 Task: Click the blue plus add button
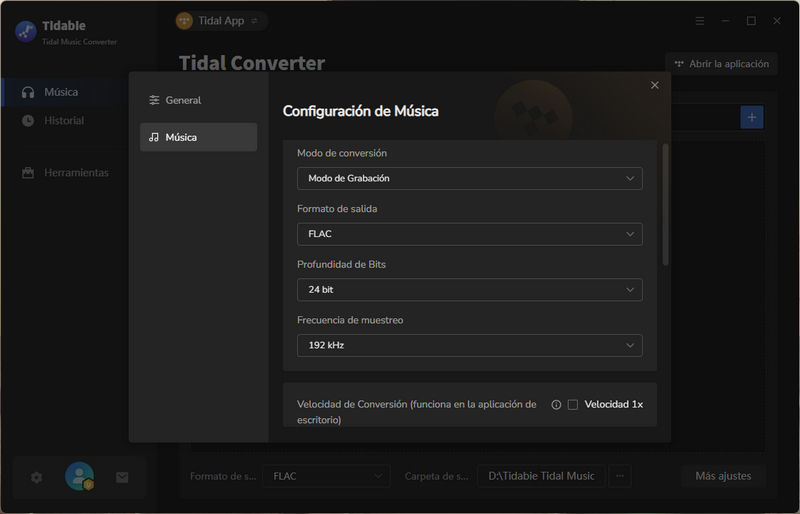point(752,117)
